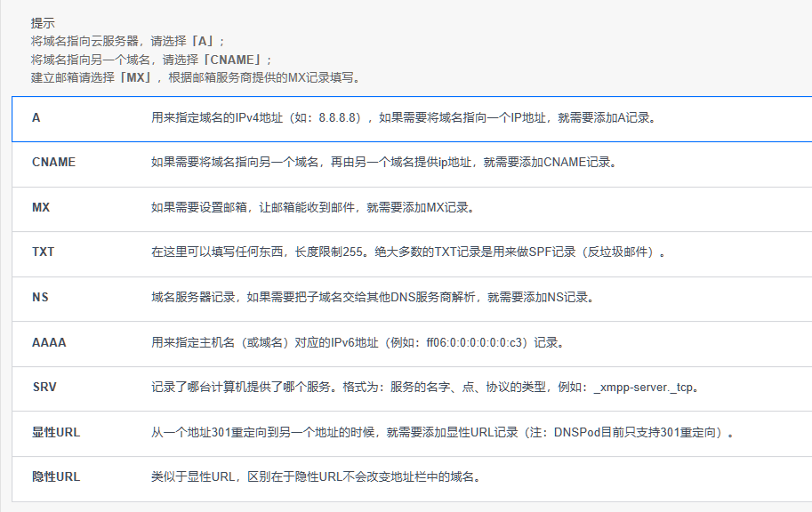The image size is (812, 512).
Task: Select the 隐性URL record type
Action: click(412, 479)
